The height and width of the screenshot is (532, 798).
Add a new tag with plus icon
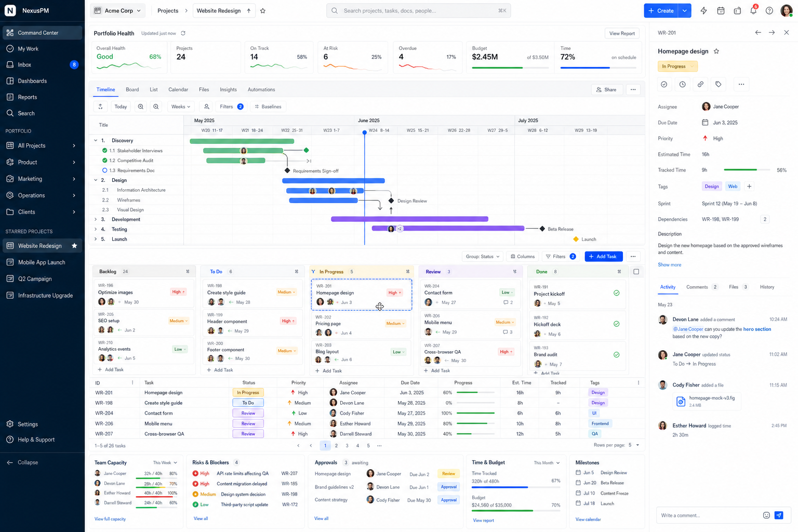(x=749, y=187)
